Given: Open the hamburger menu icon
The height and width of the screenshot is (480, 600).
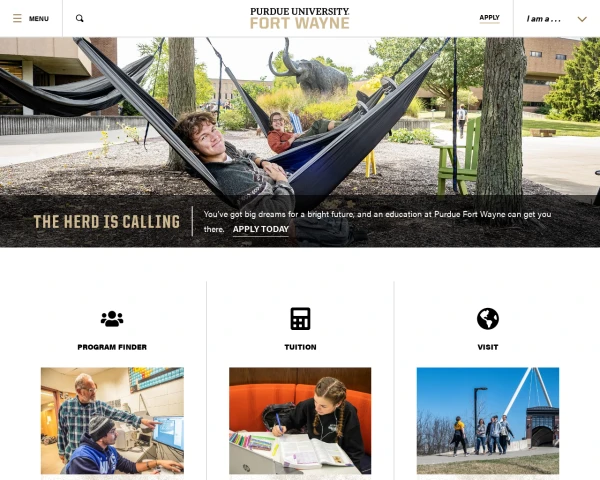Looking at the screenshot, I should tap(17, 18).
